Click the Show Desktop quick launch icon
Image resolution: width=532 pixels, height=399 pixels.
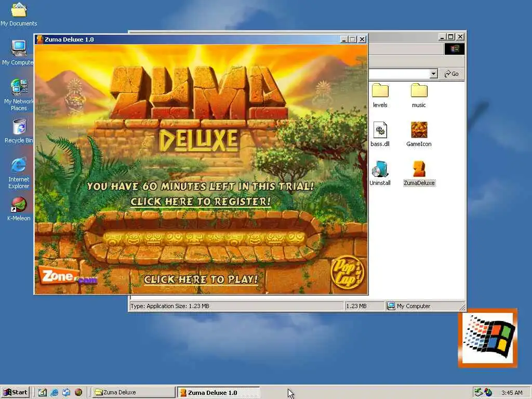[x=43, y=393]
